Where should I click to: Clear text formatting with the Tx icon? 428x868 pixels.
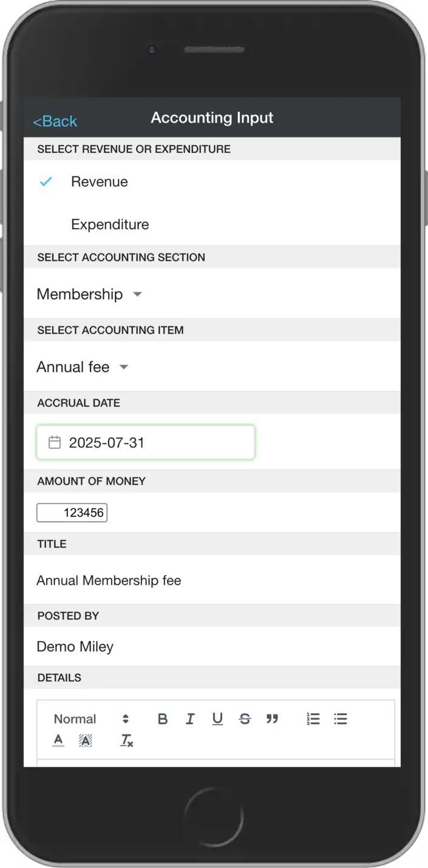[x=126, y=739]
